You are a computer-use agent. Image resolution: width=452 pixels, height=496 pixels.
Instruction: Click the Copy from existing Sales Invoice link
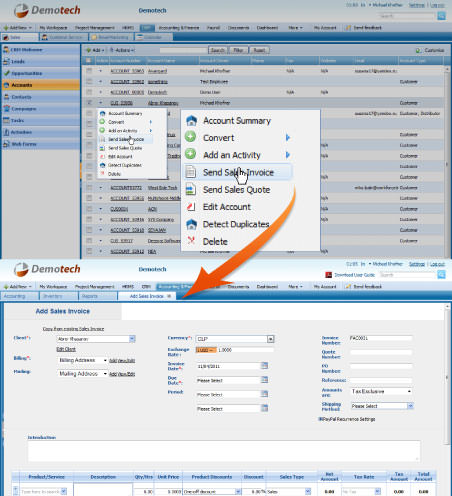[73, 329]
